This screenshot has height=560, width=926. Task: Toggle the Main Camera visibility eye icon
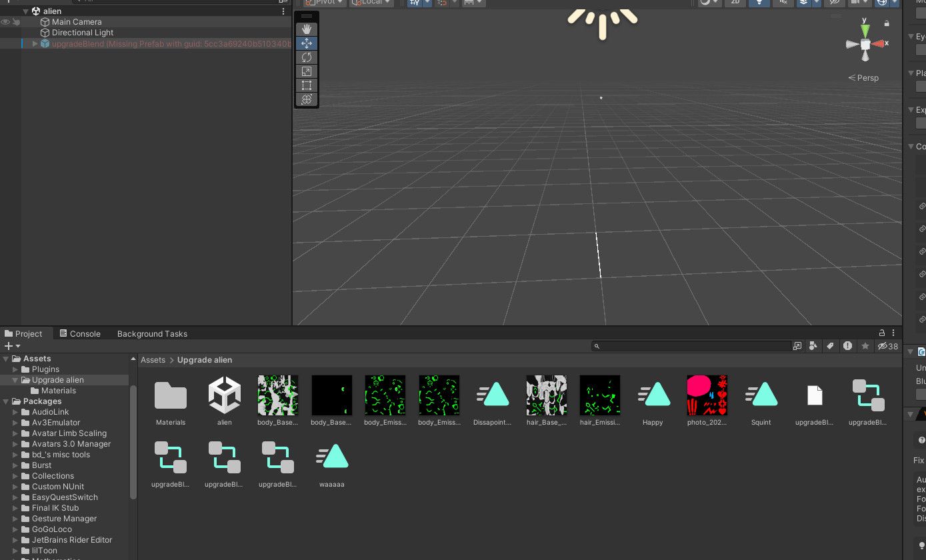[x=5, y=22]
